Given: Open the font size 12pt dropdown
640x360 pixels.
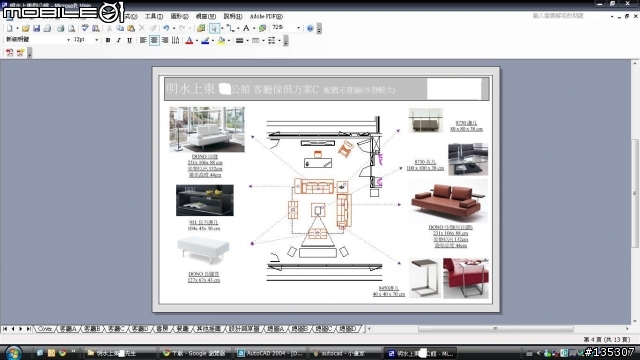Looking at the screenshot, I should [x=96, y=40].
